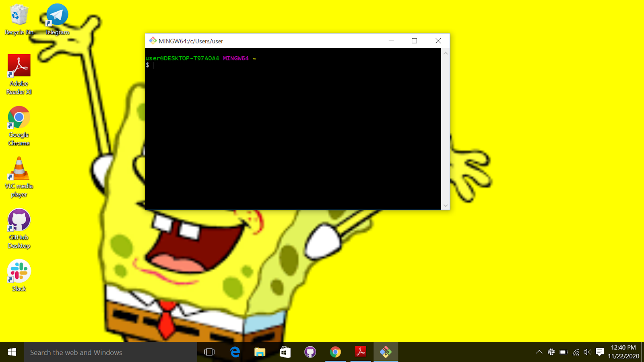Viewport: 644px width, 362px height.
Task: Select the VLC media player desktop icon
Action: click(19, 177)
